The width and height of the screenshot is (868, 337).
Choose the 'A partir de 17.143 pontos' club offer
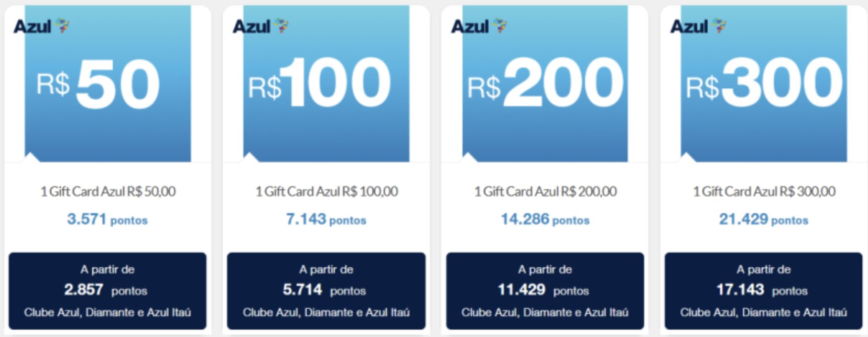coord(764,291)
